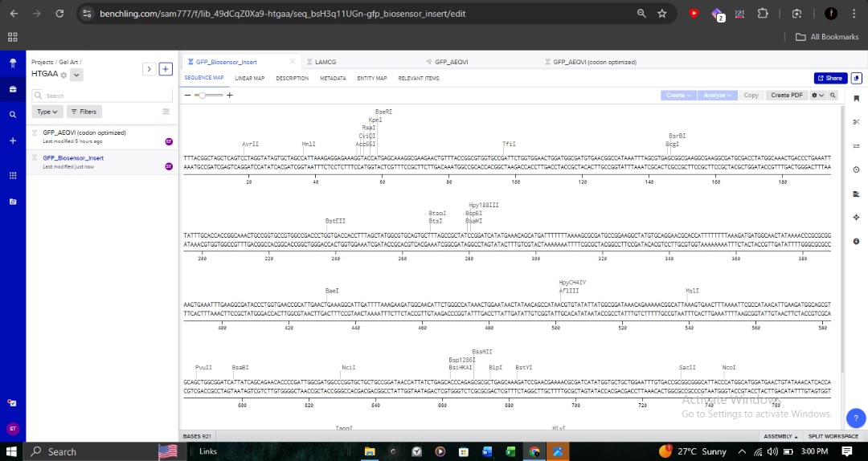Search within sequence using magnifier icon
The height and width of the screenshot is (461, 868).
833,96
